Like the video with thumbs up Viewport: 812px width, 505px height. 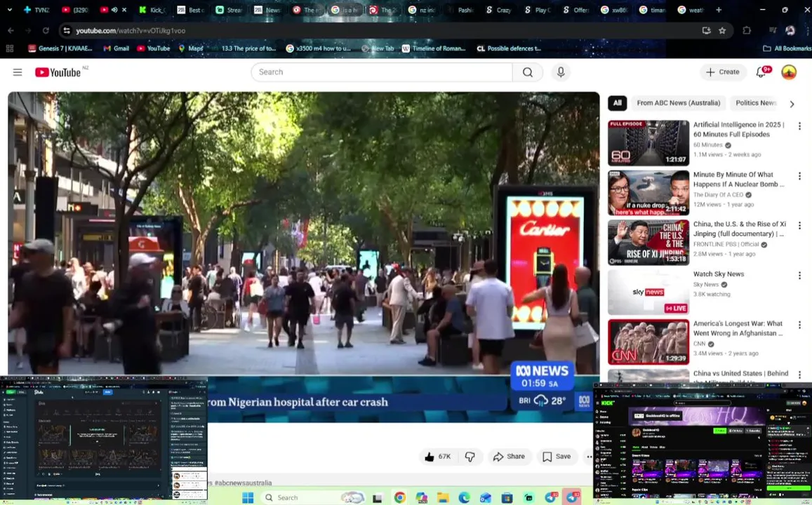(438, 457)
